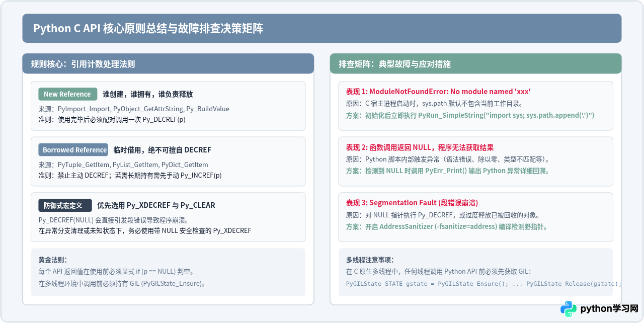Click the 'Borrowed Reference' badge

[73, 150]
